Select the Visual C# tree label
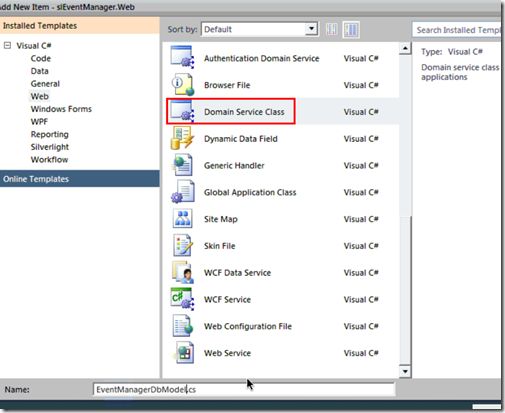Viewport: 505px width, 413px height. [34, 46]
